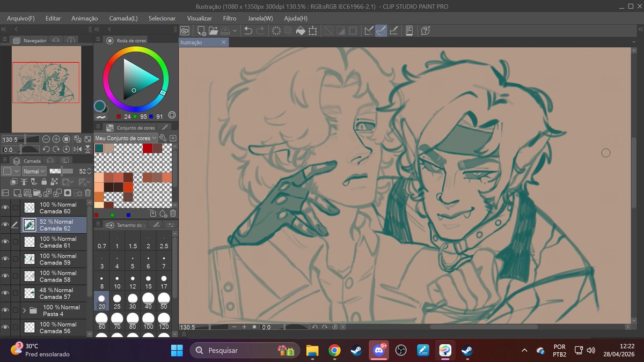644x362 pixels.
Task: Select brush size 100
Action: tap(148, 321)
